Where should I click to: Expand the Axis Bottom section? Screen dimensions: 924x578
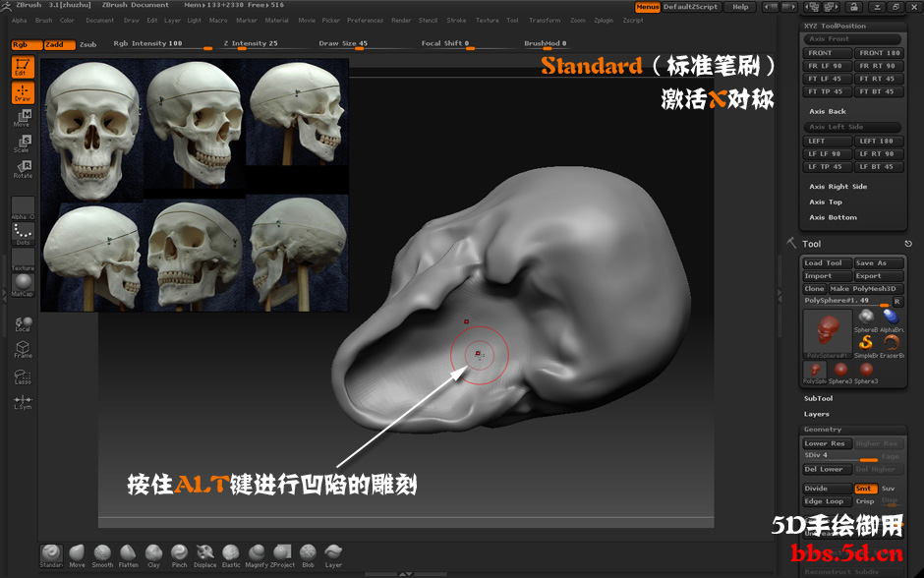(x=834, y=217)
